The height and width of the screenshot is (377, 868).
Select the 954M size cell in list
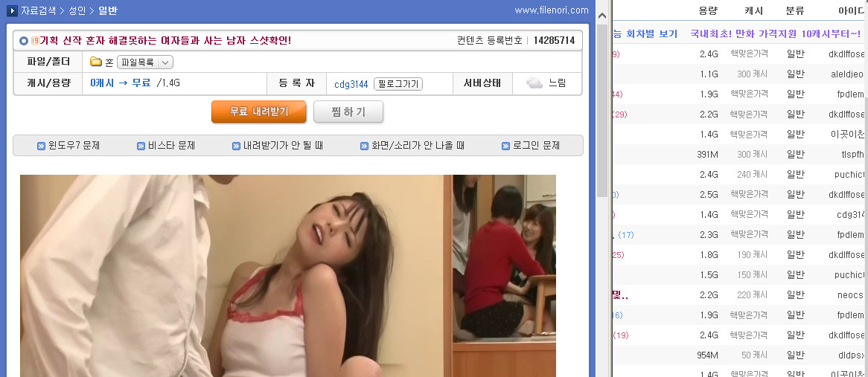708,355
